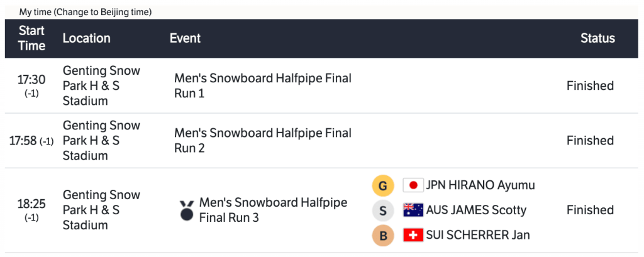Open Men's Snowboard Halfpipe Final Run 1

[x=262, y=86]
